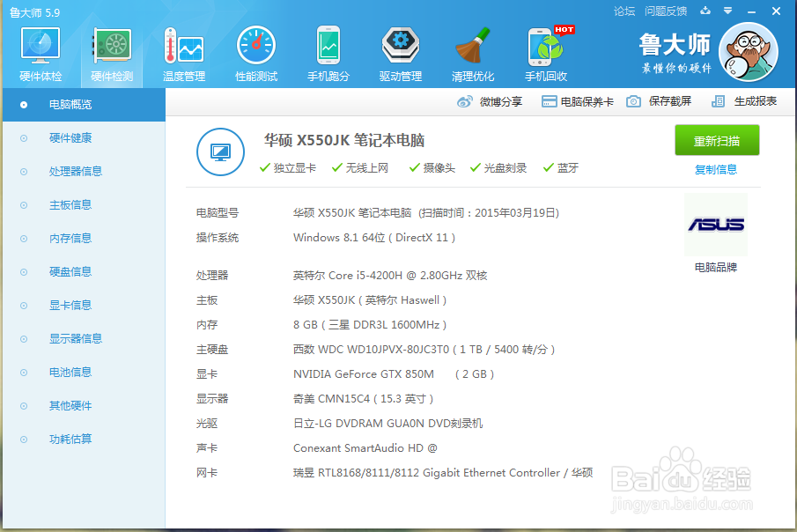
Task: Click 电脑保养卡 label
Action: tap(587, 101)
